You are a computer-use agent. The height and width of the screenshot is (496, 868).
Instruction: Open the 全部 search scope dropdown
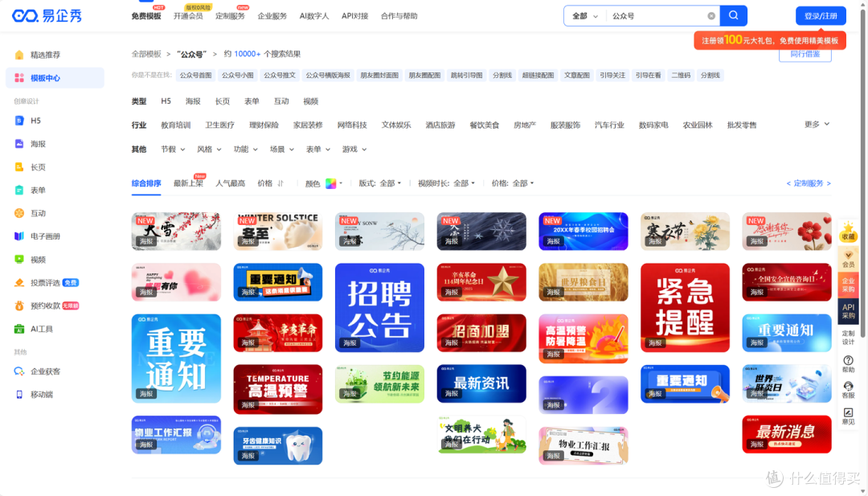[x=585, y=16]
